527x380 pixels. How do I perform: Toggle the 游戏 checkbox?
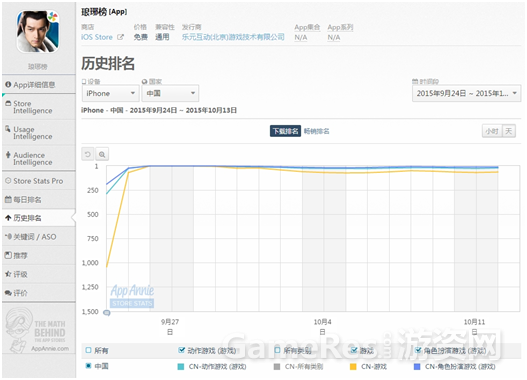pyautogui.click(x=354, y=350)
